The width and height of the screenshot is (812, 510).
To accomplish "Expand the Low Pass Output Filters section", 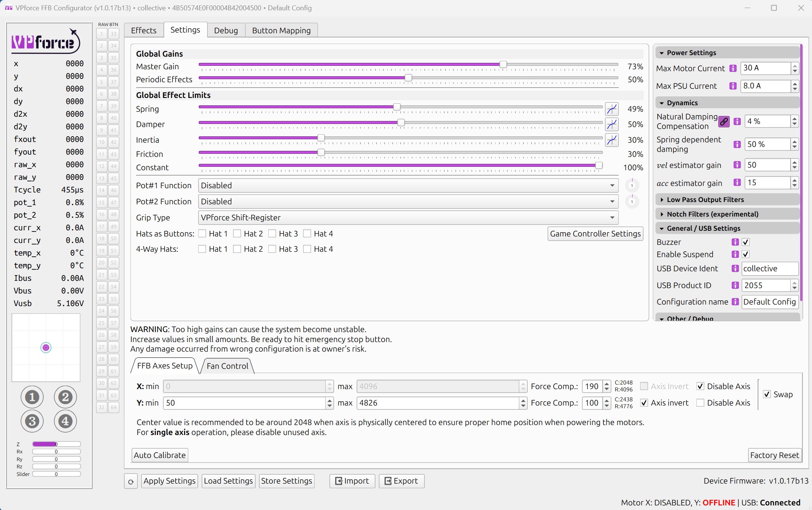I will [705, 200].
